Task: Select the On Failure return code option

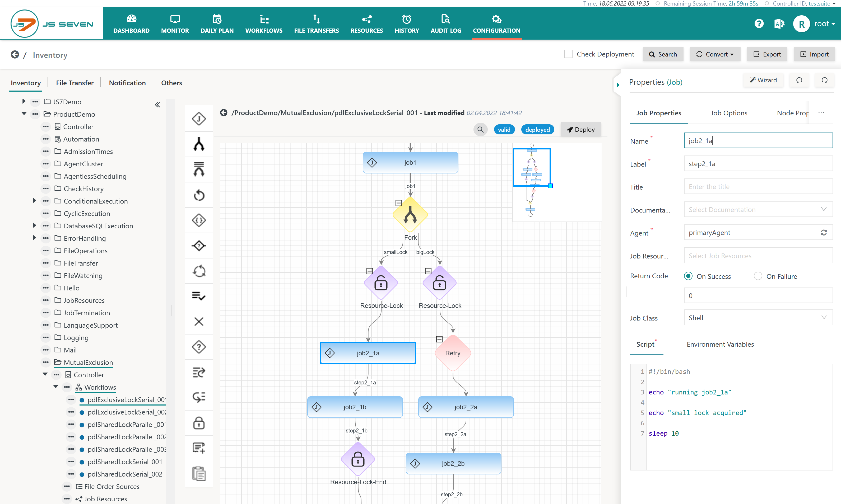Action: point(758,276)
